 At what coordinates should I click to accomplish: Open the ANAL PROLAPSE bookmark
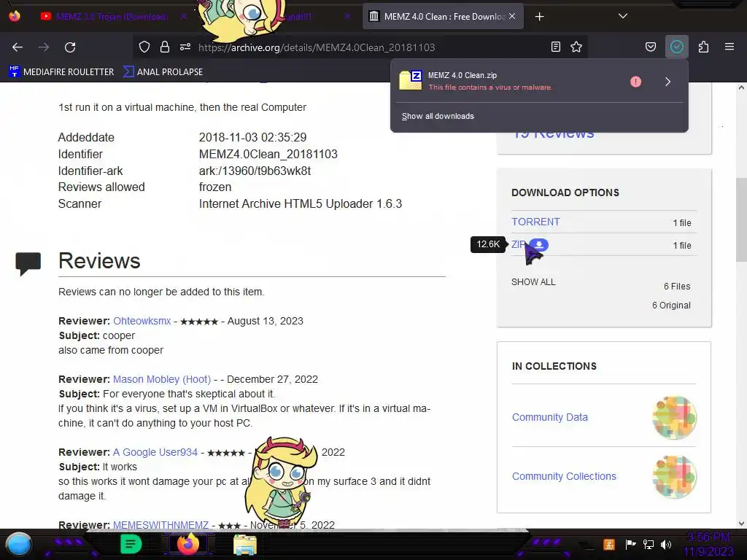(x=163, y=72)
